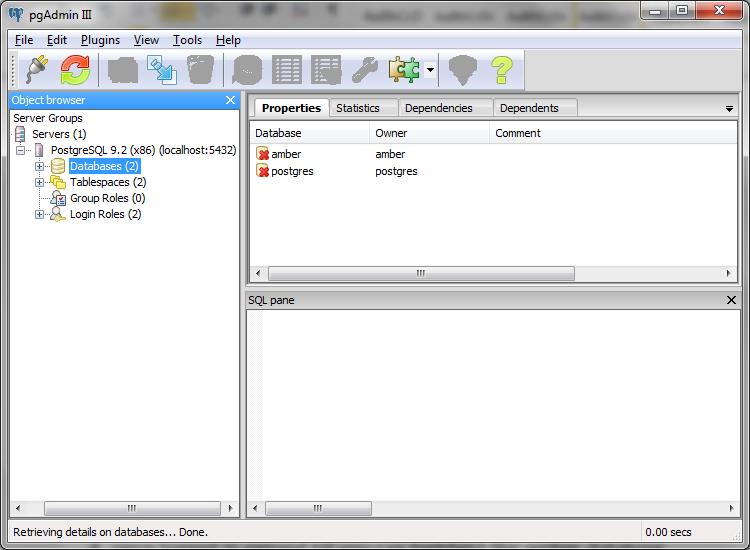Click the drop object trash icon
The height and width of the screenshot is (550, 750).
coord(200,70)
